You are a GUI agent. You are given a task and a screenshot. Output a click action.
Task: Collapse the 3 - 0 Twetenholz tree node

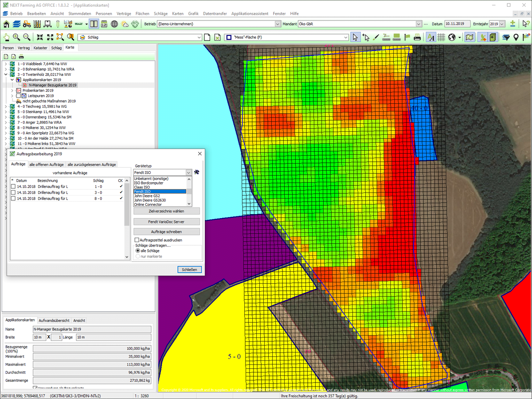pos(6,74)
